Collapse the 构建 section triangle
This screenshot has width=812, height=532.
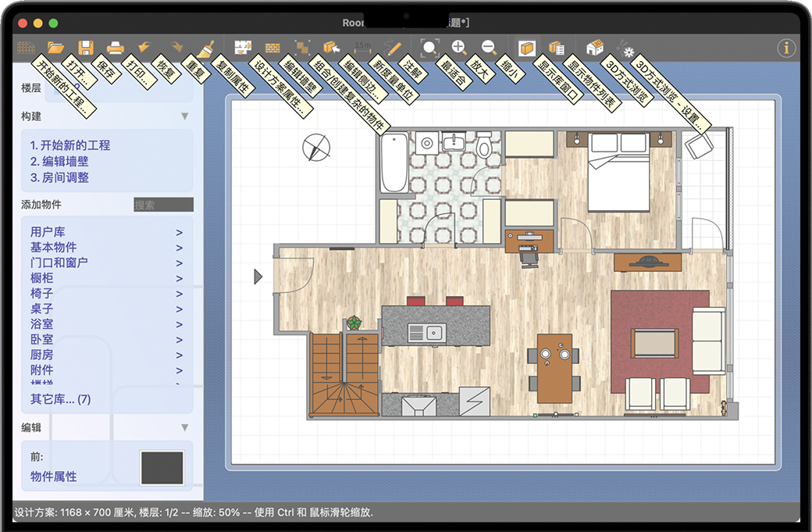(x=185, y=116)
